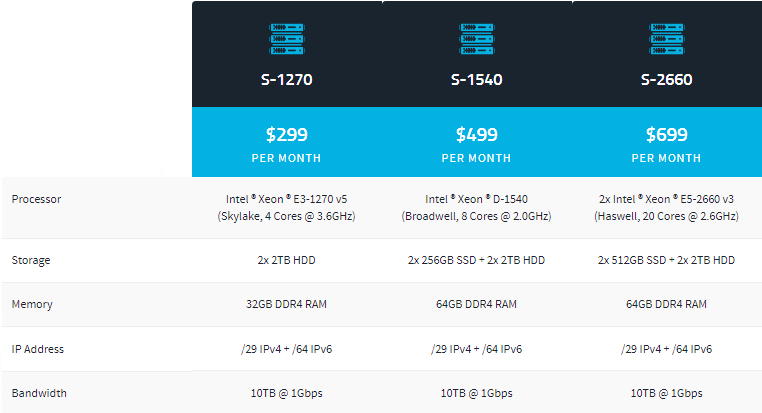Image resolution: width=762 pixels, height=413 pixels.
Task: Select the S-2660 plan title
Action: tap(666, 80)
